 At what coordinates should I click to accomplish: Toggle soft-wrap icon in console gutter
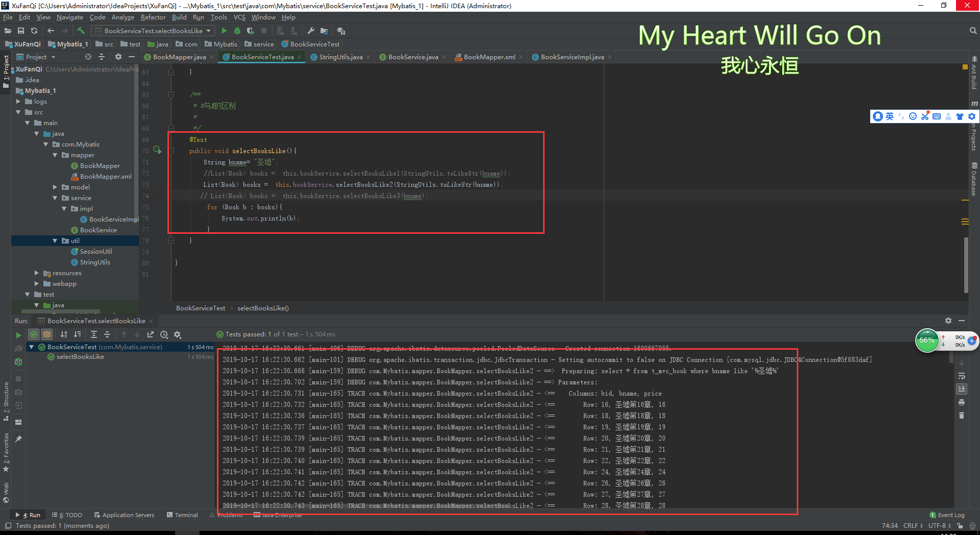(962, 376)
